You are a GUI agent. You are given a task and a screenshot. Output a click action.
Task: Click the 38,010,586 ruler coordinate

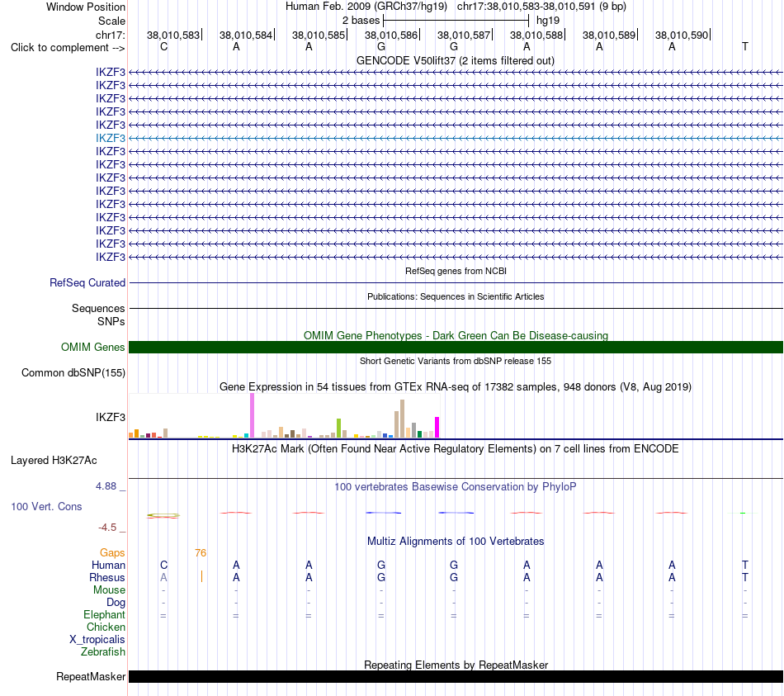[x=391, y=35]
